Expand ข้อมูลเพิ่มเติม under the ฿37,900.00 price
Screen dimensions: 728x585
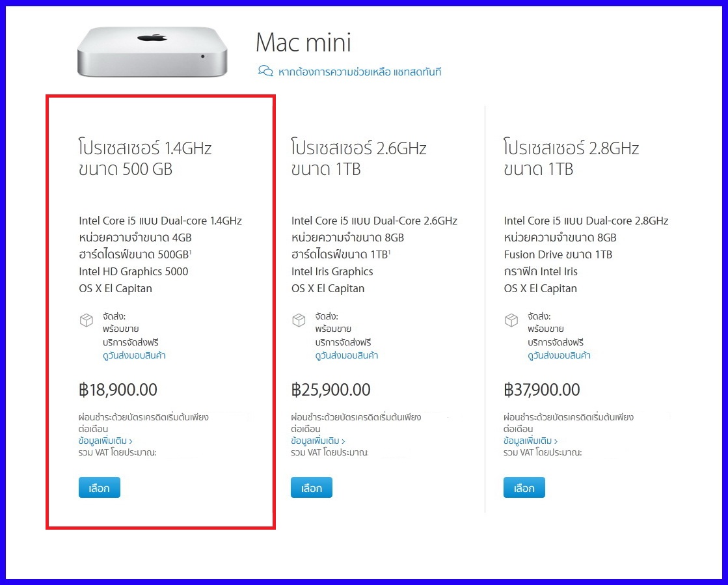(x=530, y=441)
